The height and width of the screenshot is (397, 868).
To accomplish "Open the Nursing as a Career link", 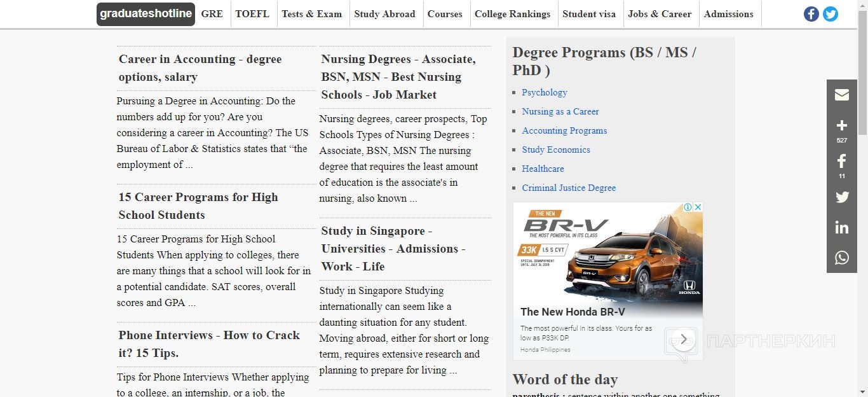I will (560, 111).
